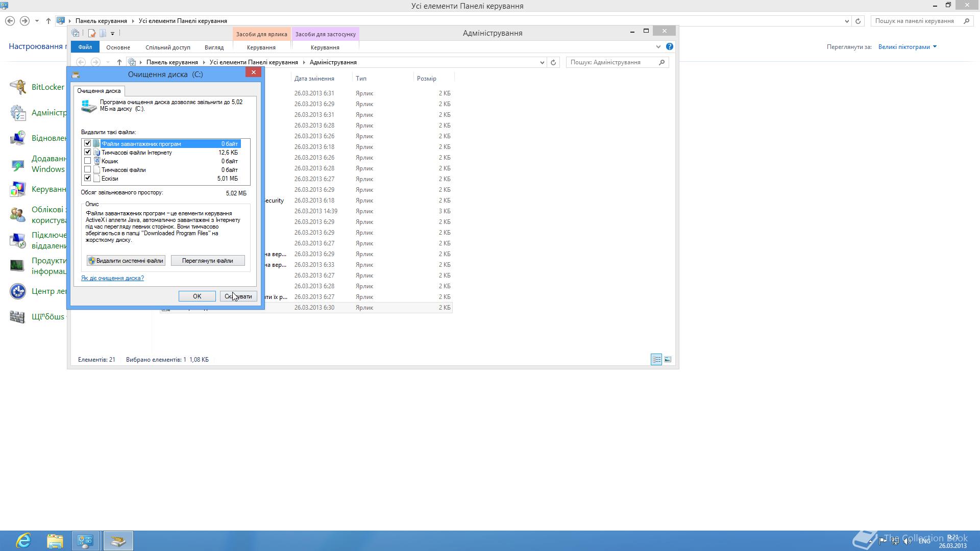The width and height of the screenshot is (980, 551).
Task: Check the 'Кошик' checkbox
Action: [x=88, y=161]
